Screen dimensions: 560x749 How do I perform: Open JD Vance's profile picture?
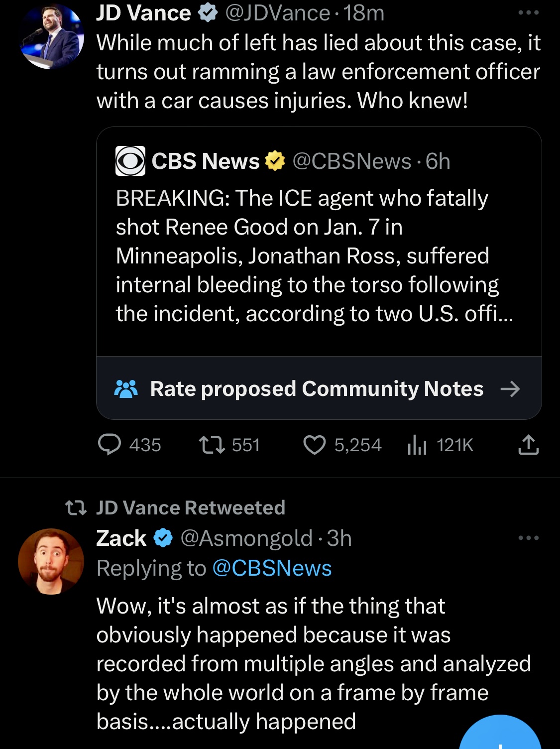51,36
